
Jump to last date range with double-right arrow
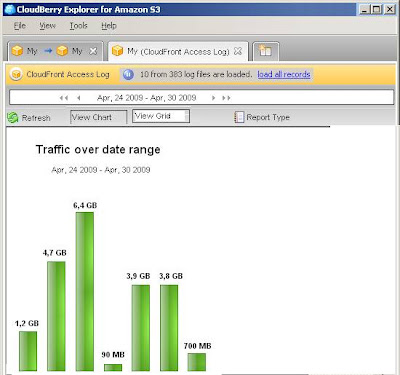tap(226, 98)
